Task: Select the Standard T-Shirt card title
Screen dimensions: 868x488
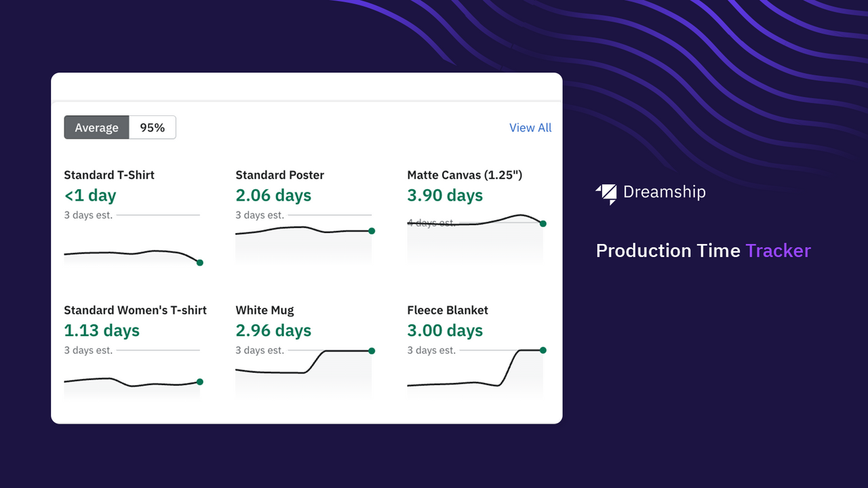Action: (x=108, y=175)
